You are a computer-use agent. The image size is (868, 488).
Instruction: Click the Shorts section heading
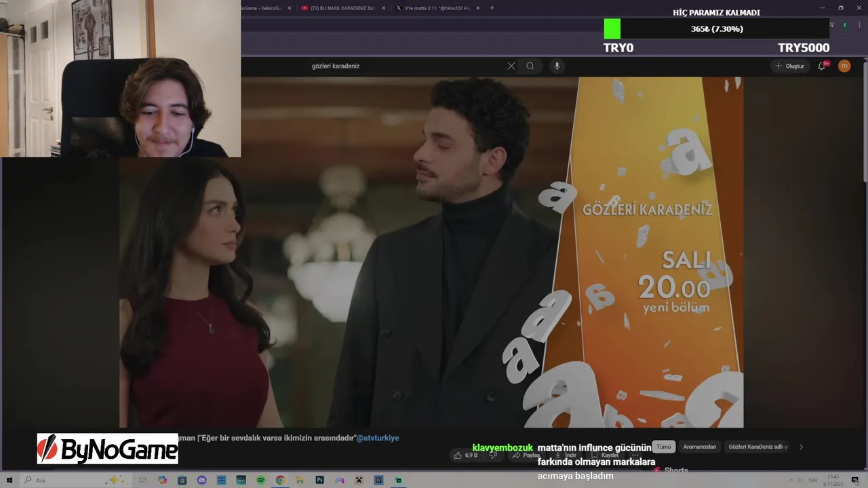(676, 470)
